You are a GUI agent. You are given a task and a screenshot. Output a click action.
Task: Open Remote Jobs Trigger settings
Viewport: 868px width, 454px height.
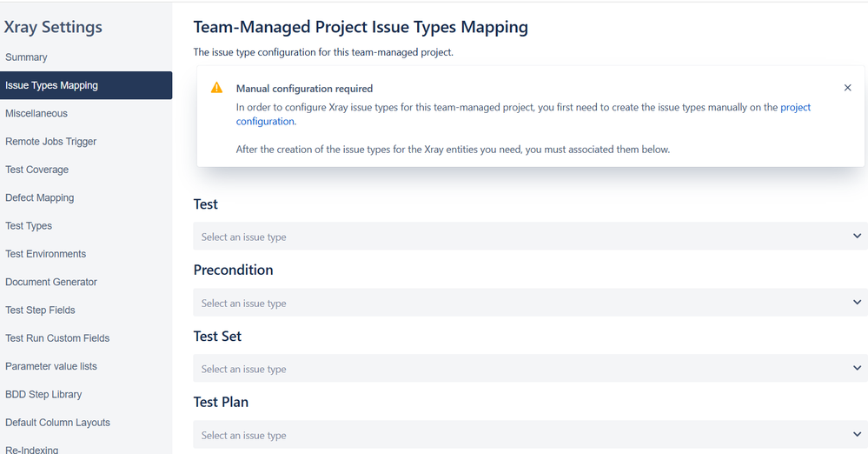[x=51, y=142]
